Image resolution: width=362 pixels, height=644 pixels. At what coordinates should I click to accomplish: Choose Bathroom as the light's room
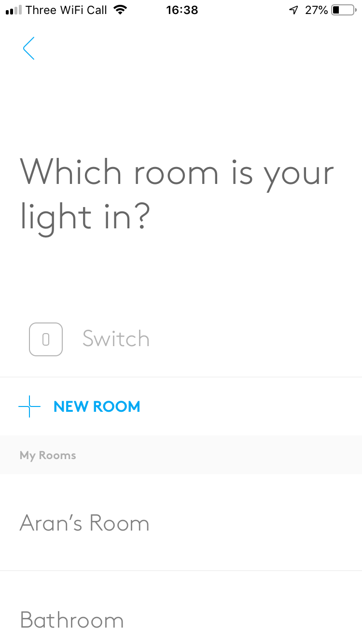pos(71,620)
